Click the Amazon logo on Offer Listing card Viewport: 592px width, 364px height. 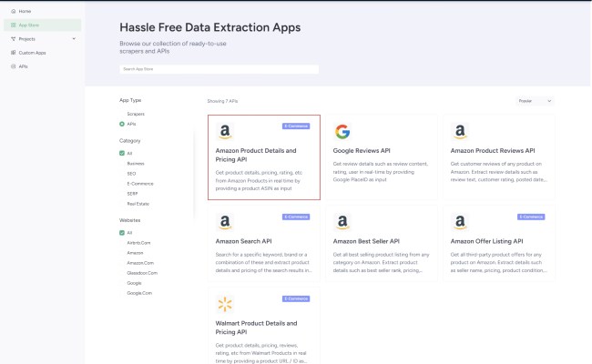[460, 222]
